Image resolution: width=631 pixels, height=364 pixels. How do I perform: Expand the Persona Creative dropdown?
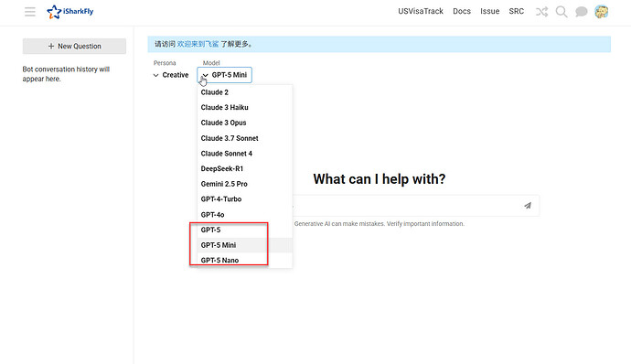coord(171,75)
